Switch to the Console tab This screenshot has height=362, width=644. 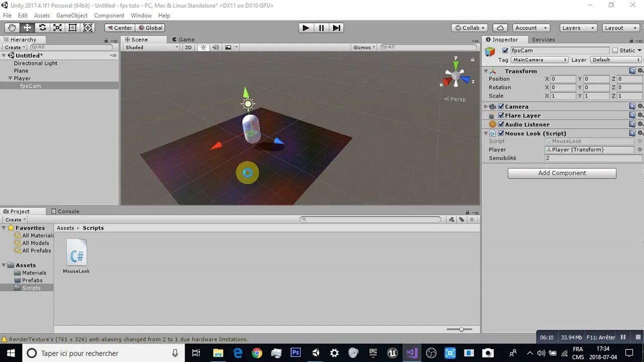[x=65, y=211]
